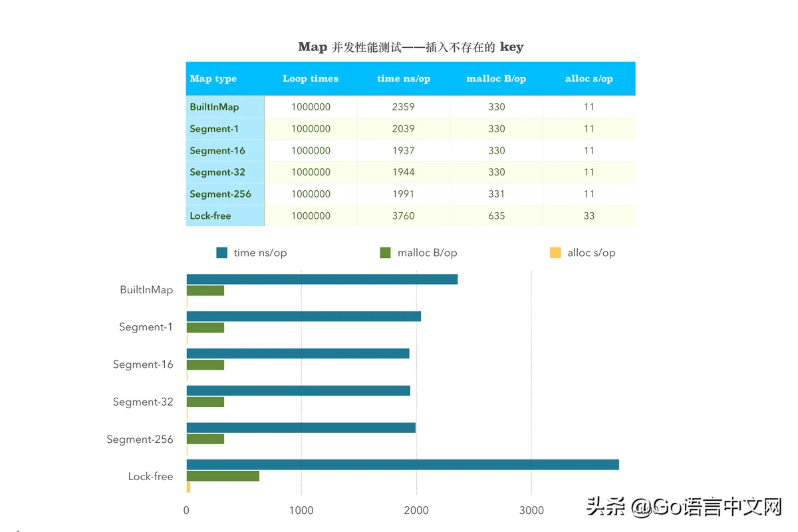Click the green malloc bar for Segment-32
This screenshot has width=798, height=532.
pos(205,402)
